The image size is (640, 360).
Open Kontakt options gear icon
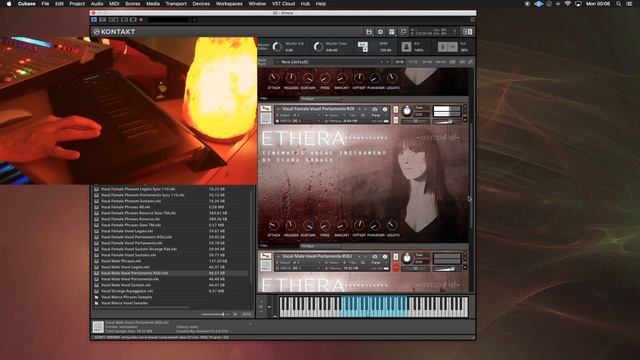(380, 32)
